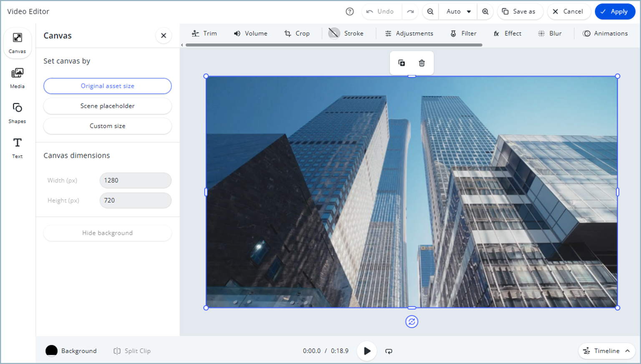The height and width of the screenshot is (364, 641).
Task: Click the replace/swap icon below the video
Action: coord(412,322)
